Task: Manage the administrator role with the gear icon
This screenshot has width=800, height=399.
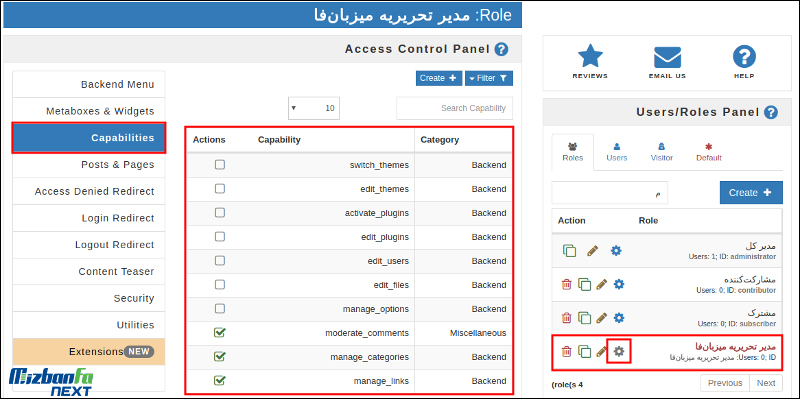Action: click(616, 251)
